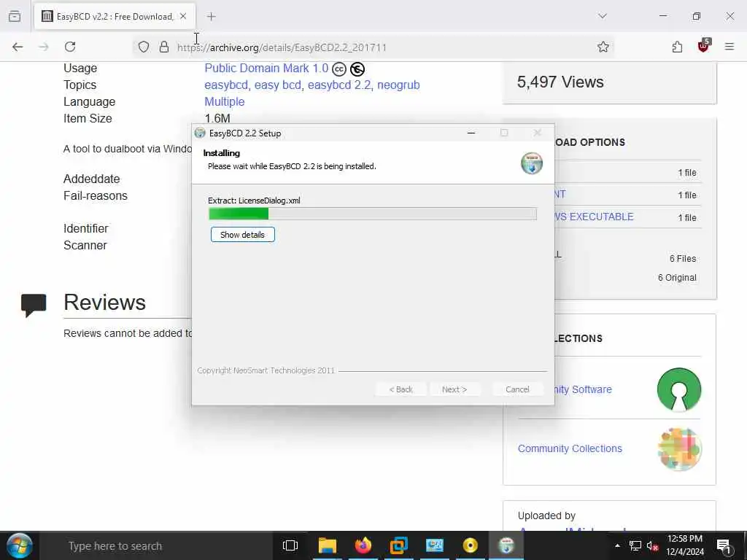Image resolution: width=747 pixels, height=560 pixels.
Task: Click the 5,497 Views text
Action: pos(560,82)
